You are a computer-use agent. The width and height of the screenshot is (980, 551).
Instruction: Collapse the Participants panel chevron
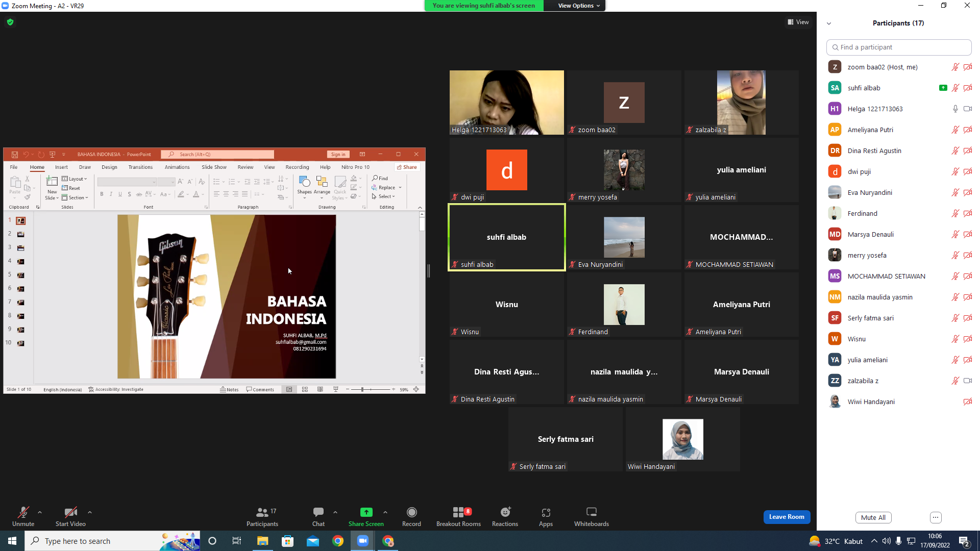coord(829,23)
